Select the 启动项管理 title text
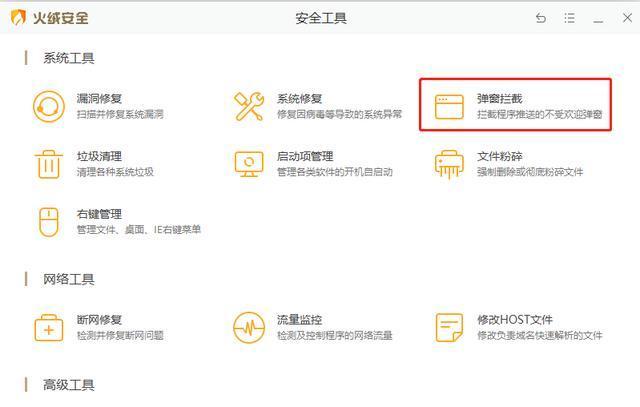640x407 pixels. [305, 156]
